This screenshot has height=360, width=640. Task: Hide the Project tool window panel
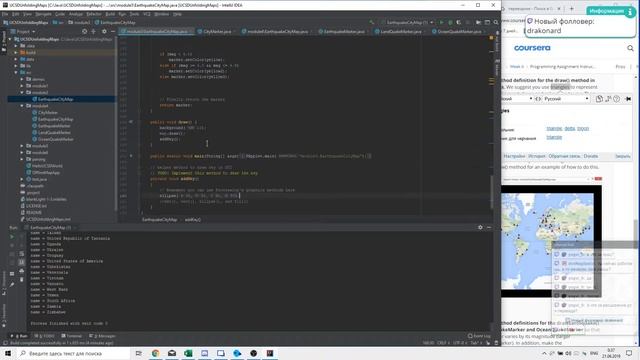[x=113, y=31]
